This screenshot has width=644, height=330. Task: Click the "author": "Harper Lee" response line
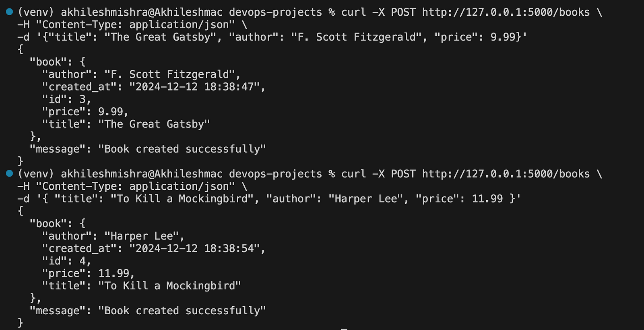coord(114,236)
